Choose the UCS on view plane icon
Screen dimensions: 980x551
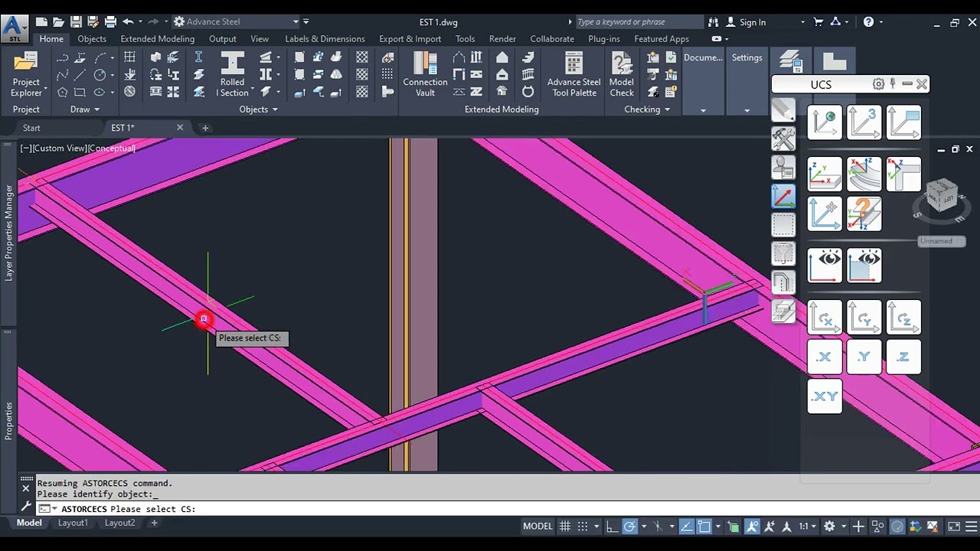903,123
